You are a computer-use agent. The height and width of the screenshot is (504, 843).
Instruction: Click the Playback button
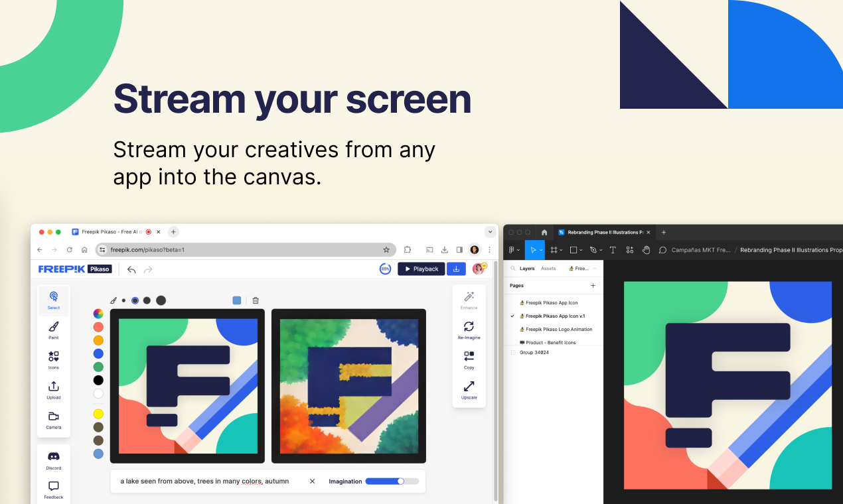point(421,269)
